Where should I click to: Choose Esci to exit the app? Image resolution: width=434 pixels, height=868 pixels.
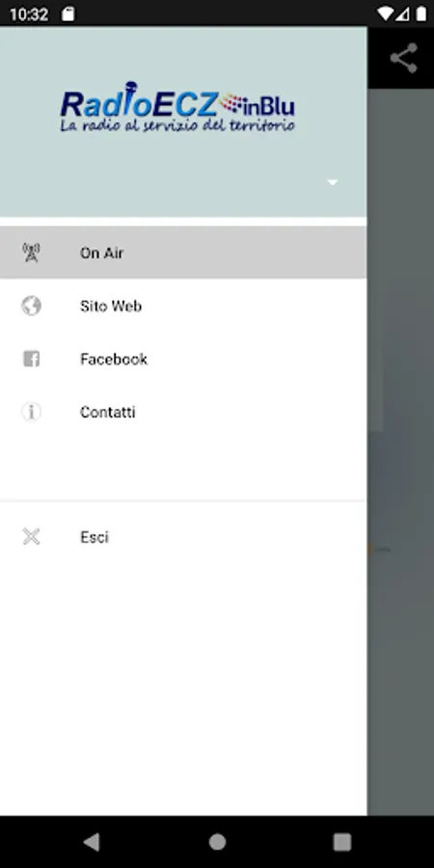pos(183,536)
